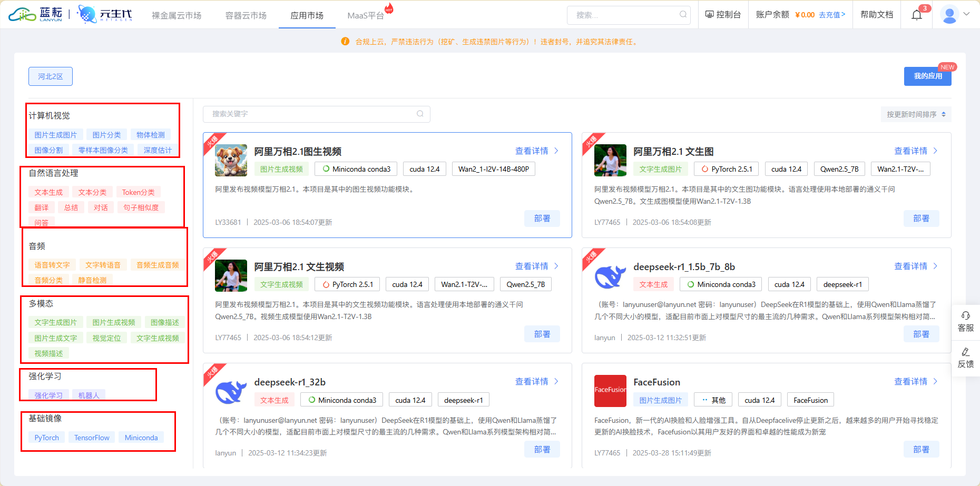Click the thumbnail for 阿里万相2.1 文生图
980x486 pixels.
610,160
